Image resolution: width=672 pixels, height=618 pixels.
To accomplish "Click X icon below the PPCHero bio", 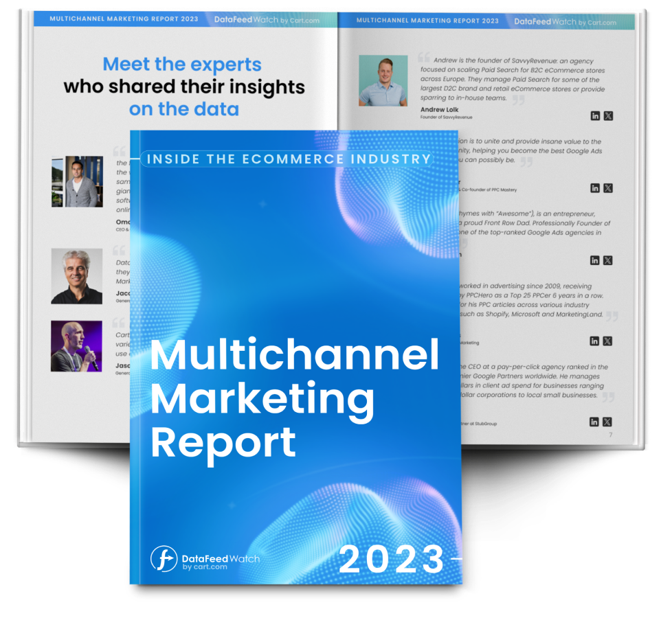I will pyautogui.click(x=607, y=341).
